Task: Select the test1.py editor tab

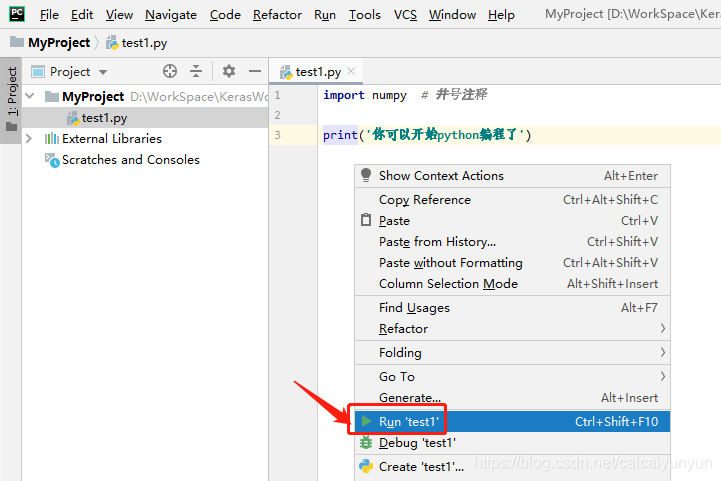Action: click(x=318, y=72)
